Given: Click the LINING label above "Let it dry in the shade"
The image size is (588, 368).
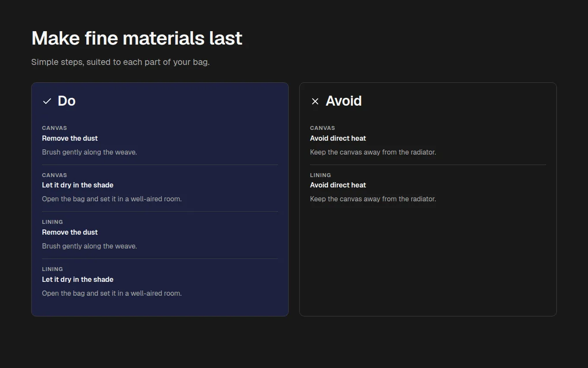Looking at the screenshot, I should click(x=52, y=269).
